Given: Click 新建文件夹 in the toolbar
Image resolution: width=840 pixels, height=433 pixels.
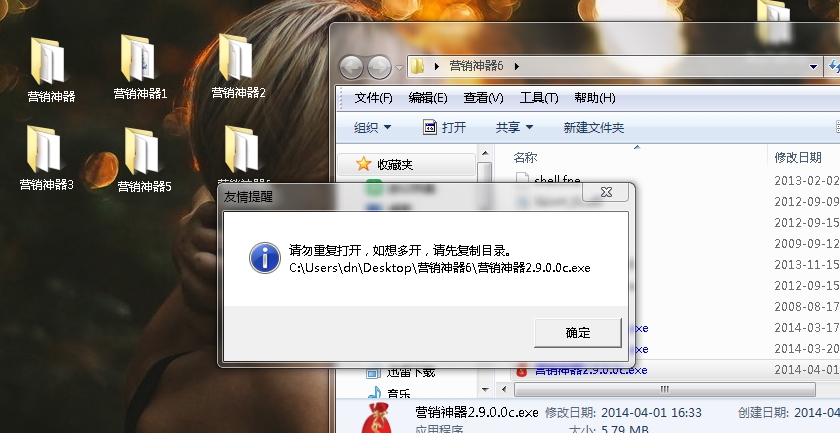Looking at the screenshot, I should tap(594, 128).
